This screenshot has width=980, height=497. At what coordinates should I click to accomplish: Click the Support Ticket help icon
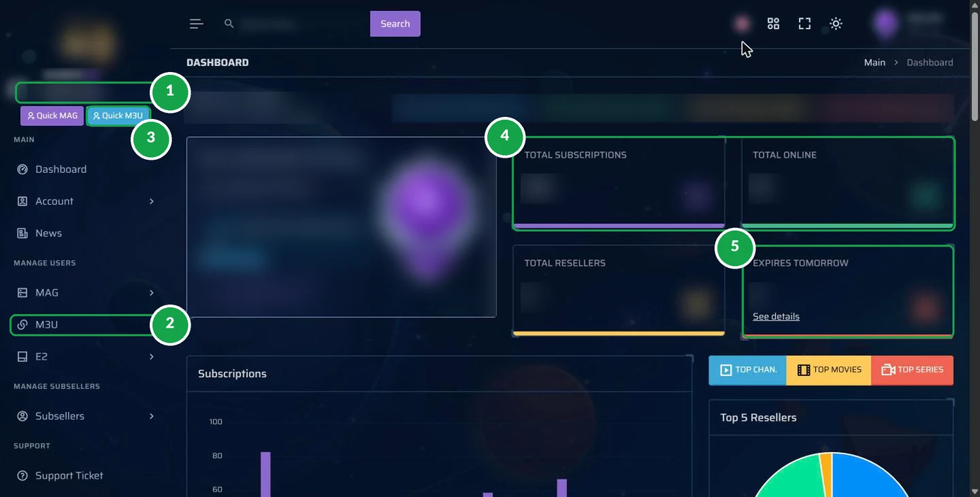(22, 476)
